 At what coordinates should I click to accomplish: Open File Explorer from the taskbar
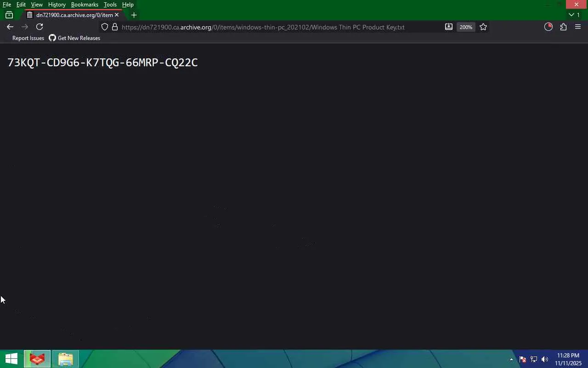pos(65,359)
